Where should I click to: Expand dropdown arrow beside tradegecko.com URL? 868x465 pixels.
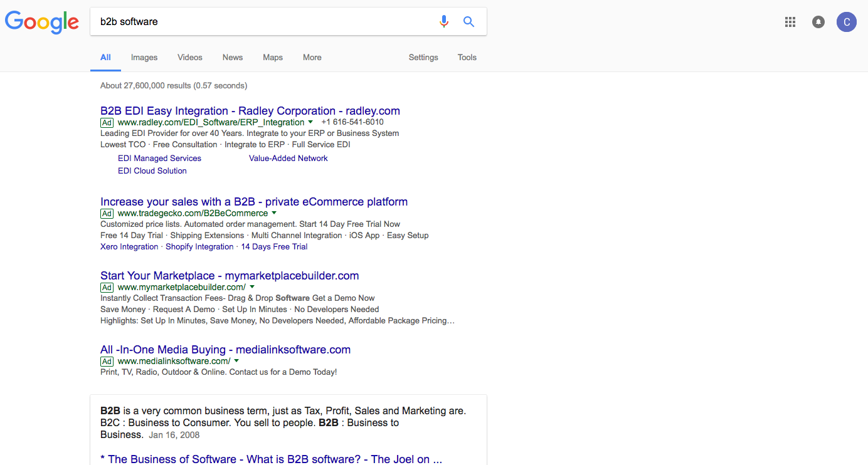(x=274, y=213)
